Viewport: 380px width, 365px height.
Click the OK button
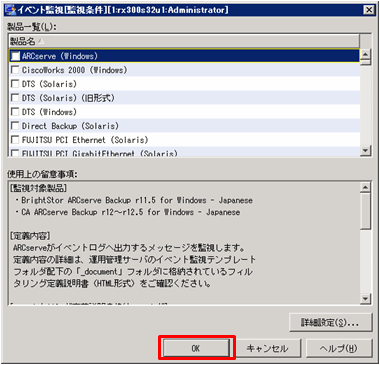[196, 348]
